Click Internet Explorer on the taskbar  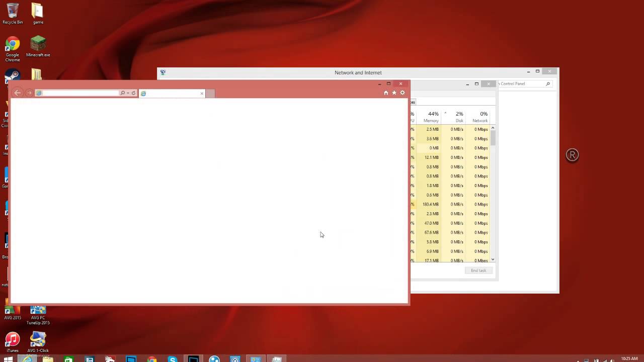tap(27, 359)
